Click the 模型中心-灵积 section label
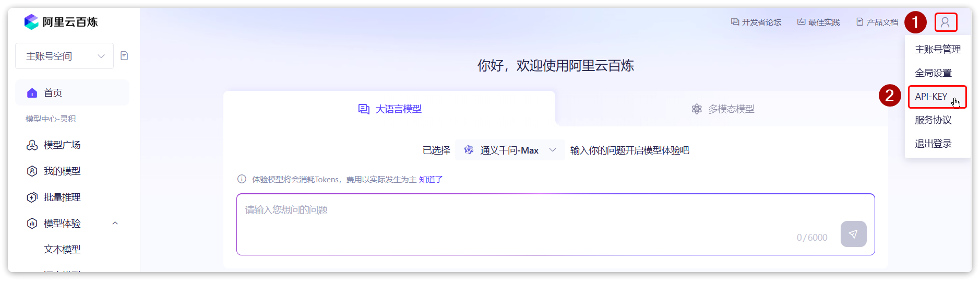980x281 pixels. [51, 119]
